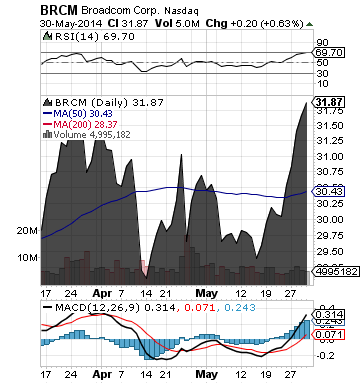Click the mid-April price low point
Viewport: 360px width, 384px height.
pos(146,277)
